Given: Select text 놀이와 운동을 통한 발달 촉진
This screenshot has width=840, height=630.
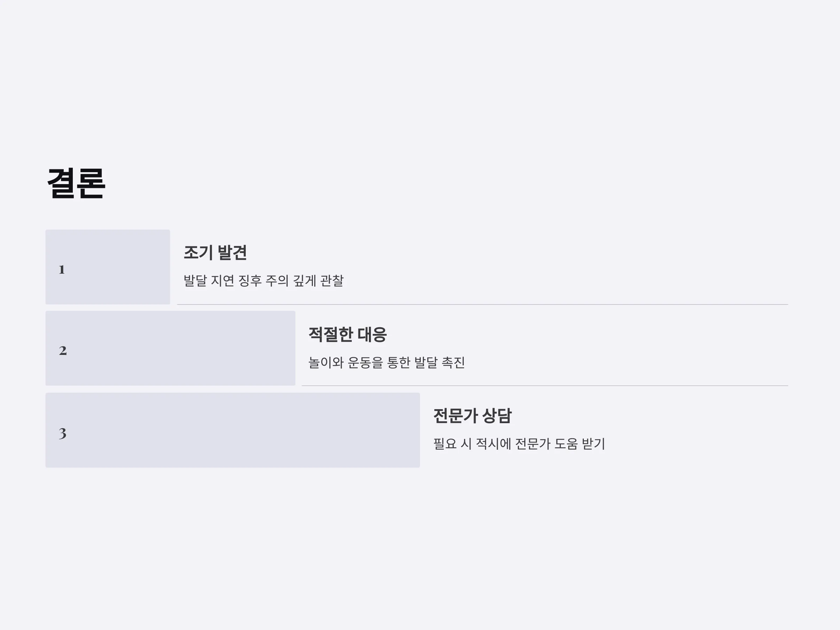Looking at the screenshot, I should click(387, 363).
